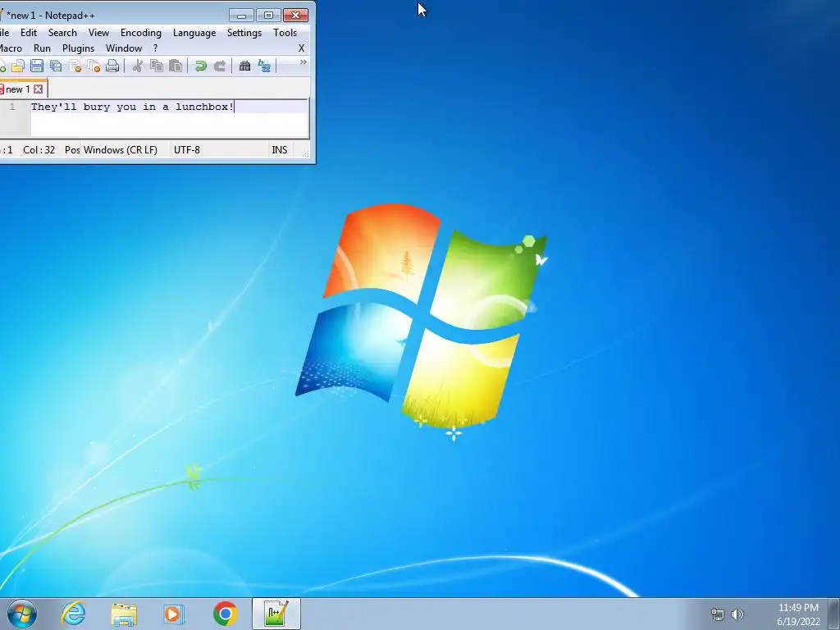Click the Open file folder icon
840x630 pixels.
18,66
